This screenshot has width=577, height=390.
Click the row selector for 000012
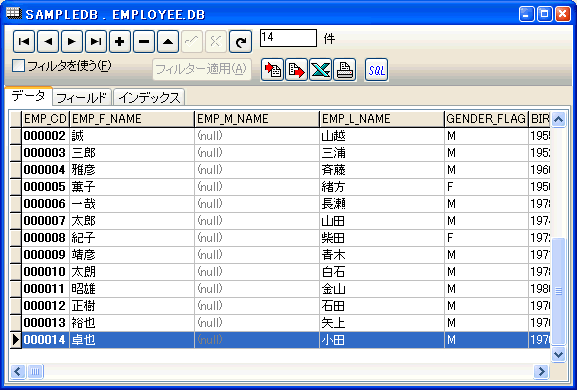click(x=15, y=306)
